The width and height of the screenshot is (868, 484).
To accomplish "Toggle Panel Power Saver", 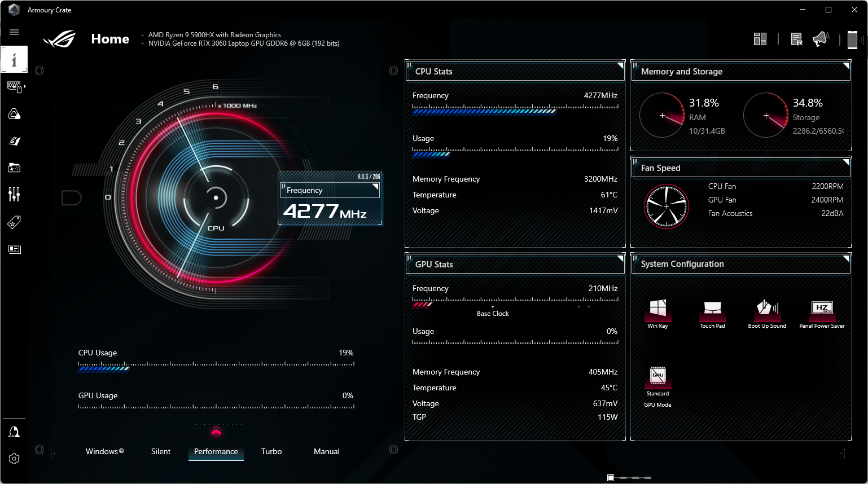I will point(822,314).
